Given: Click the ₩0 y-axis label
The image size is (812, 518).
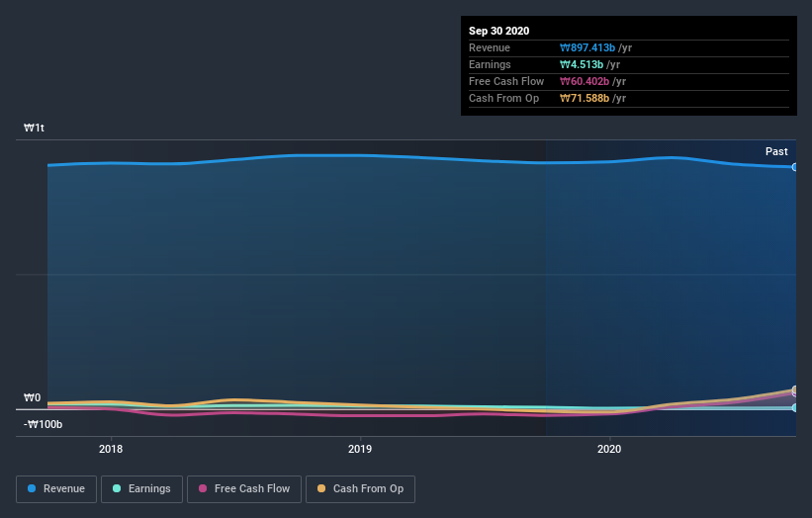Looking at the screenshot, I should [32, 397].
